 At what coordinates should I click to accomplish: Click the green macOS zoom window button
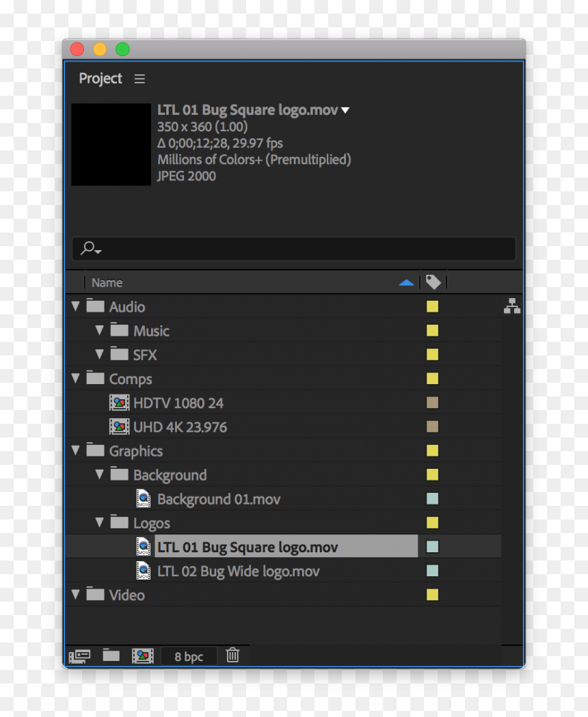point(122,49)
